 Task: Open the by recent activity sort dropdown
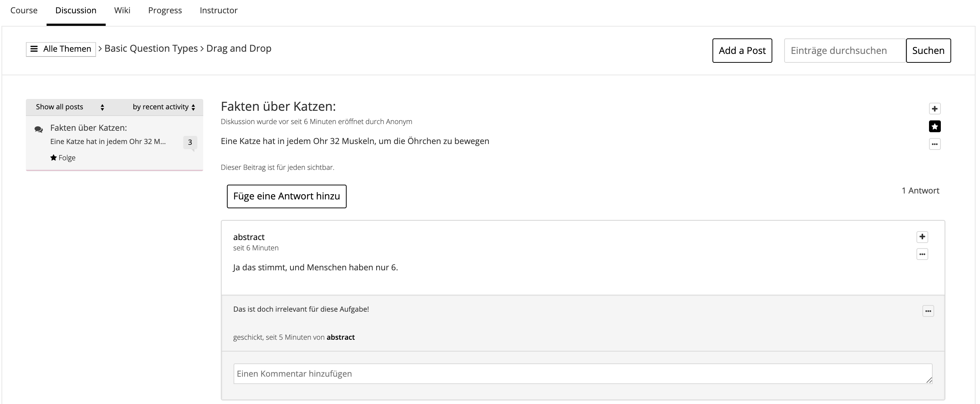click(x=164, y=107)
